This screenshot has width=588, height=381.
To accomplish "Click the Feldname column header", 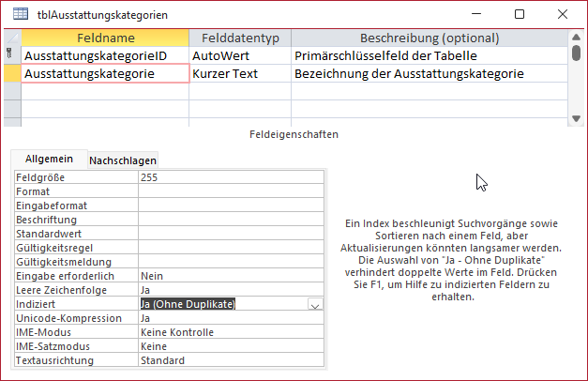I will [x=105, y=38].
